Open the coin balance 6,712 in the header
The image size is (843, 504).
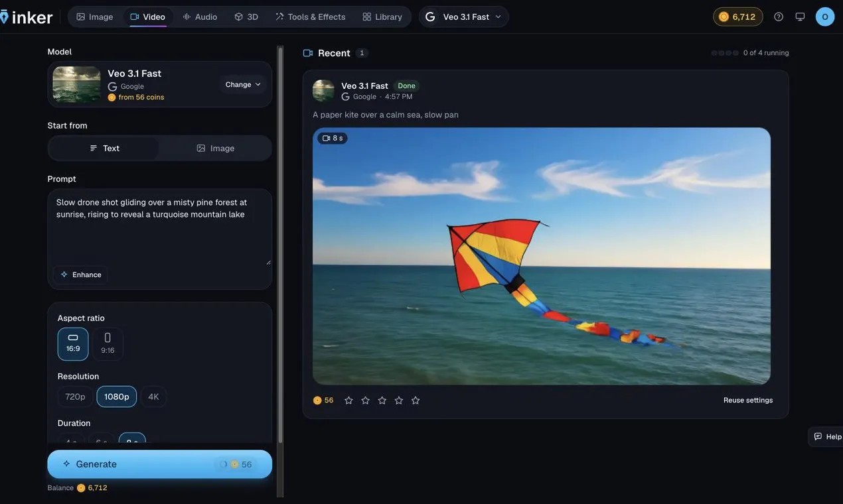pyautogui.click(x=738, y=17)
